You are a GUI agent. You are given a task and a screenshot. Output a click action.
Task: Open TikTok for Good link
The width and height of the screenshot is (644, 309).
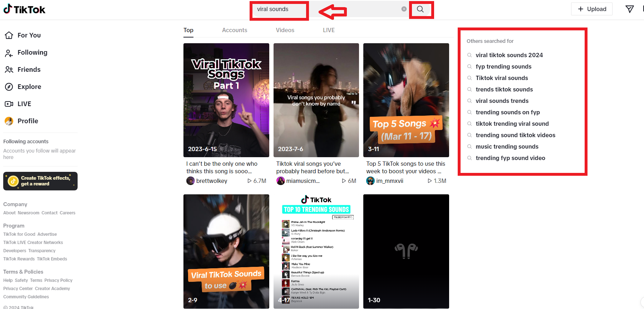[19, 234]
